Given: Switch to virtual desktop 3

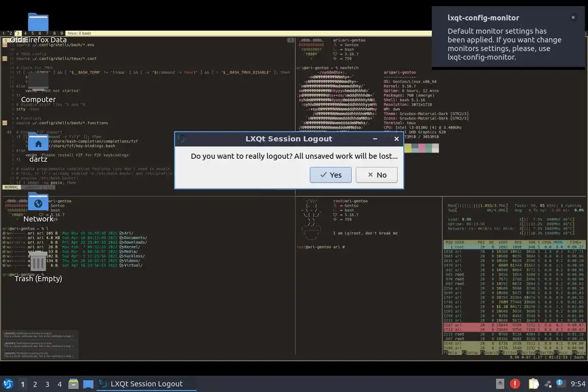Looking at the screenshot, I should pyautogui.click(x=47, y=384).
